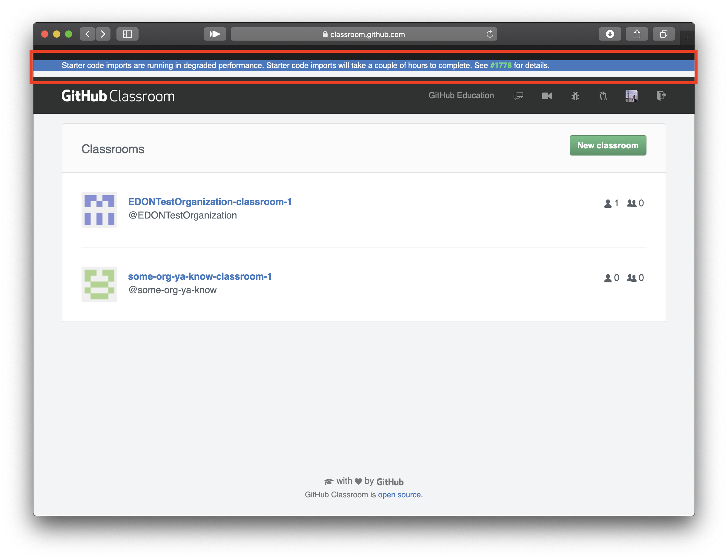This screenshot has width=728, height=560.
Task: Show all tabs overview in Safari
Action: click(x=663, y=34)
